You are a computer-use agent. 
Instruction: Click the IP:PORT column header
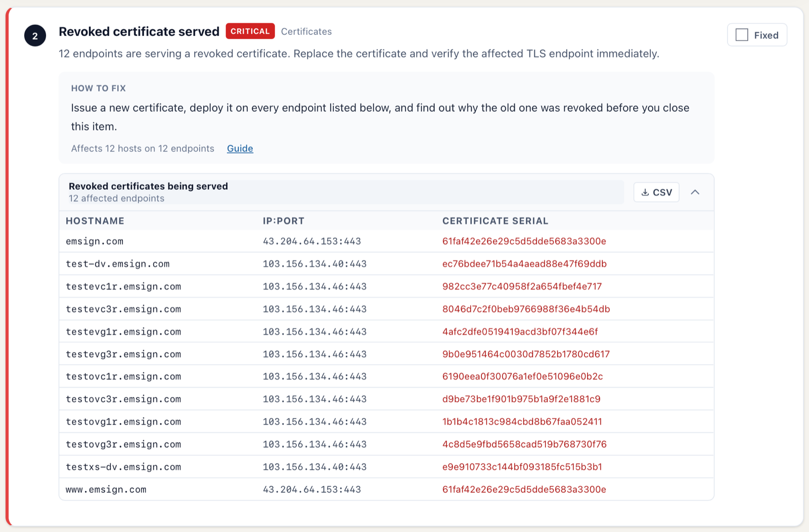click(x=284, y=221)
